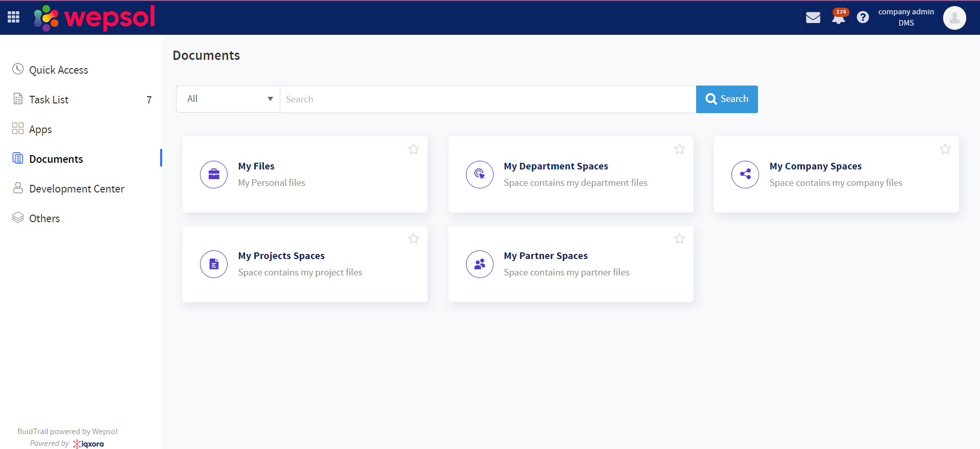
Task: Open the user profile avatar
Action: [954, 18]
